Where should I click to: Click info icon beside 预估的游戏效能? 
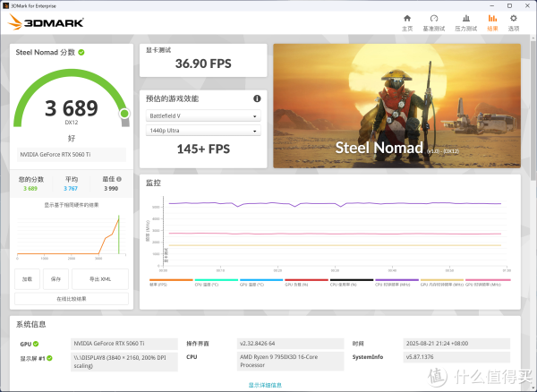(258, 98)
